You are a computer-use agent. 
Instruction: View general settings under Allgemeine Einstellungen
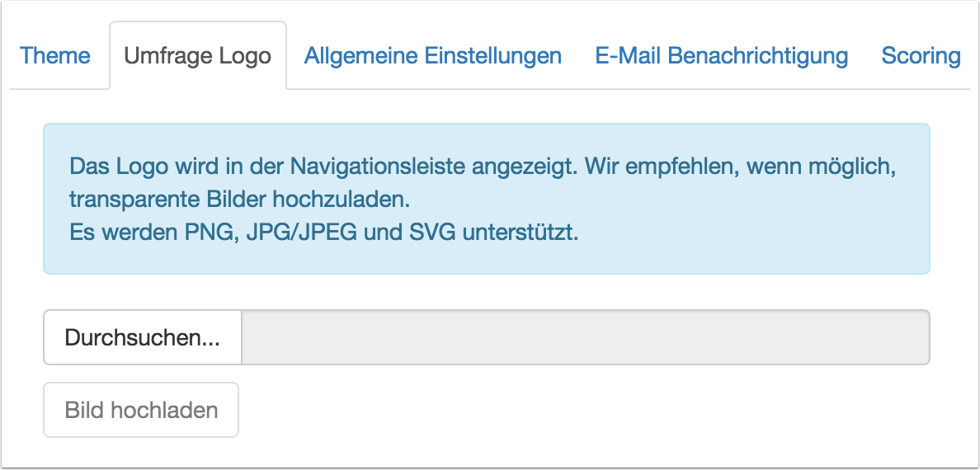433,56
